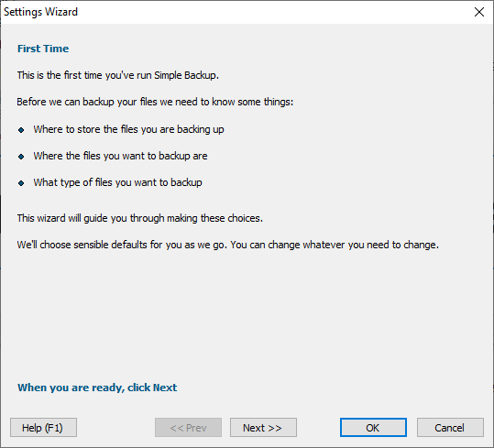
Task: Click the diamond bullet beside 'Where the files you want'
Action: [21, 157]
